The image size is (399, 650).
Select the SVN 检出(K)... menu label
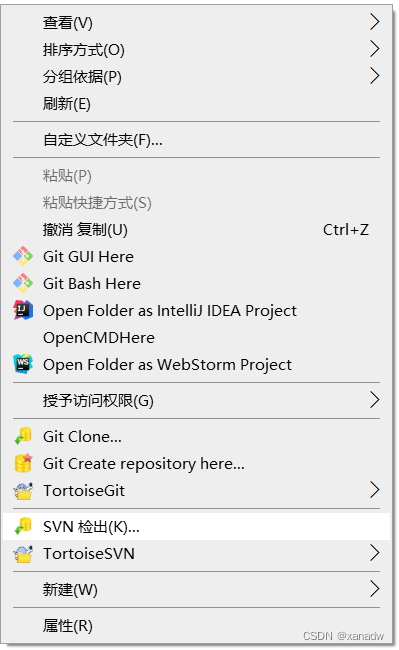click(x=91, y=526)
